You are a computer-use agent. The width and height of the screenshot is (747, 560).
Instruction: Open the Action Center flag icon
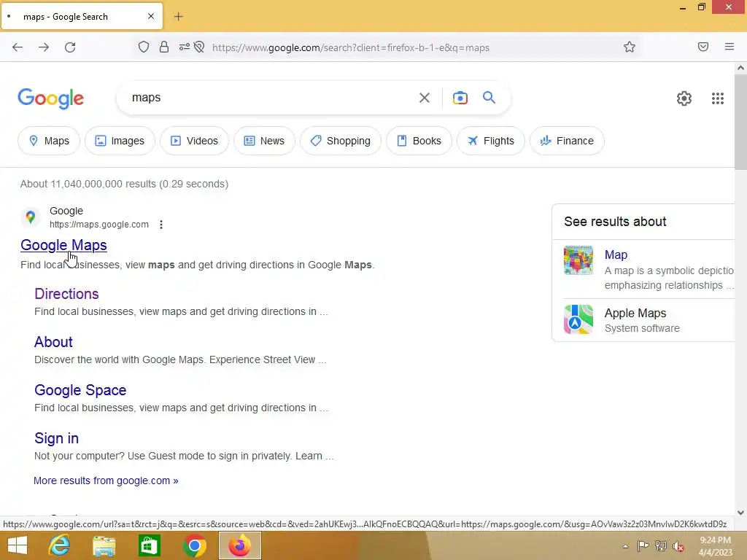[x=643, y=546]
